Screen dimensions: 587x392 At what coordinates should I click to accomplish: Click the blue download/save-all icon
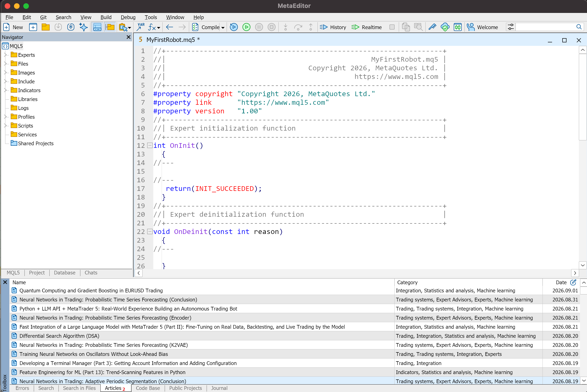click(71, 27)
